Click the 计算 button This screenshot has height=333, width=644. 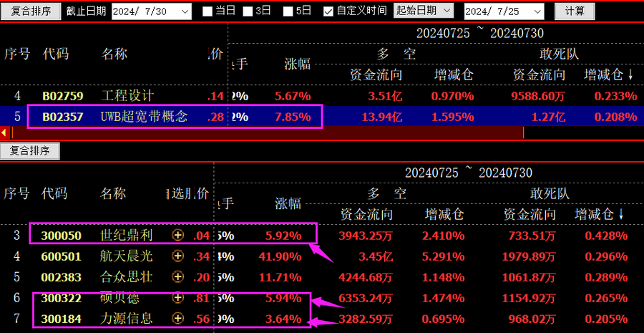click(574, 11)
